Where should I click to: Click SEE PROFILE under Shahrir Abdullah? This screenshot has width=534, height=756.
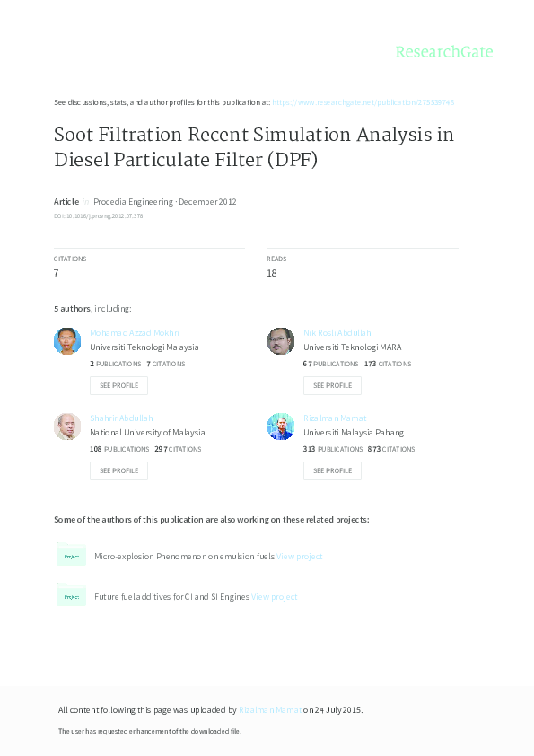[x=118, y=470]
